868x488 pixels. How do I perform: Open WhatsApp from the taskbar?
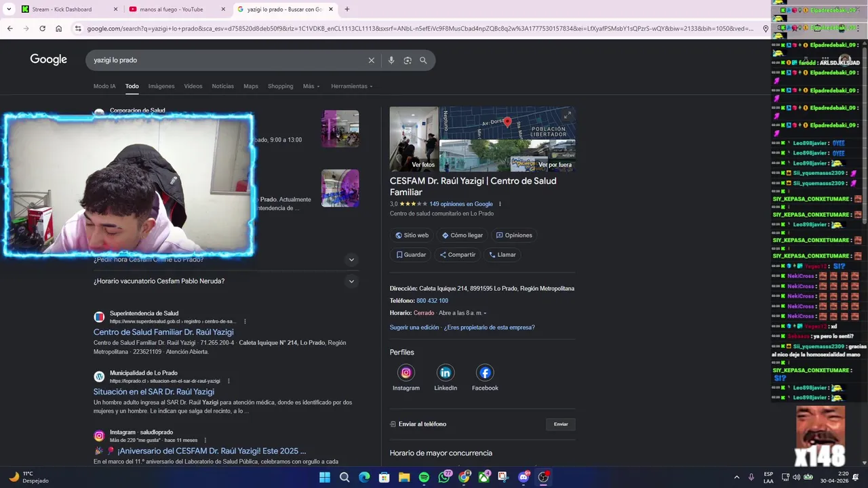click(x=444, y=477)
